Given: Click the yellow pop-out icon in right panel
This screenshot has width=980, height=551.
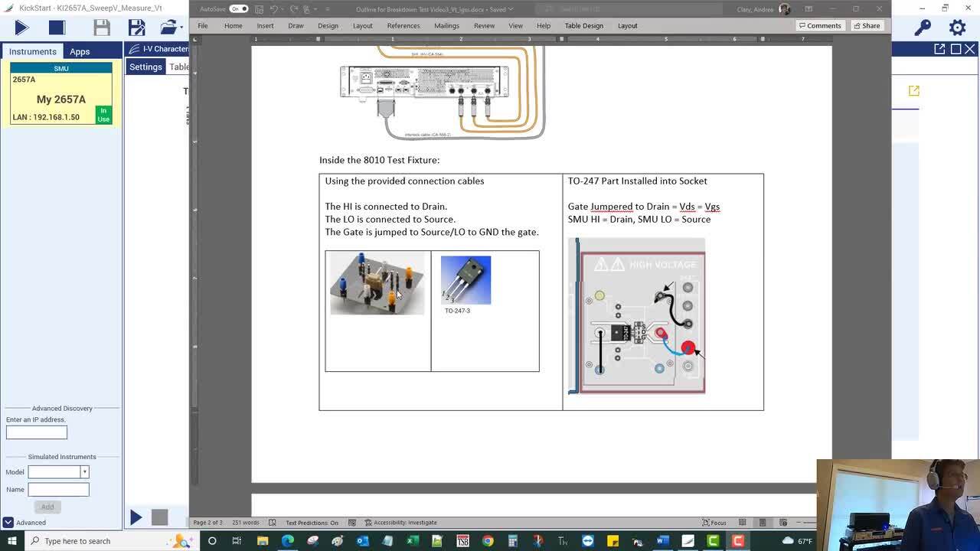Looking at the screenshot, I should tap(913, 91).
